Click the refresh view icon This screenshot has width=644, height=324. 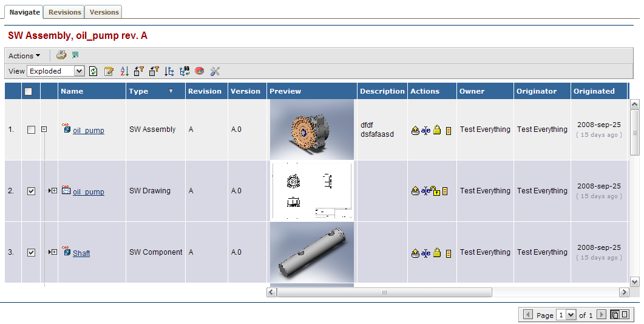pyautogui.click(x=93, y=71)
